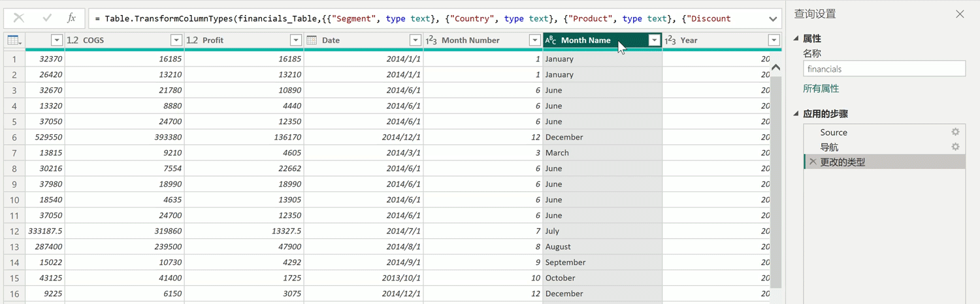This screenshot has width=980, height=304.
Task: Open Profit column filter dropdown
Action: coord(295,40)
